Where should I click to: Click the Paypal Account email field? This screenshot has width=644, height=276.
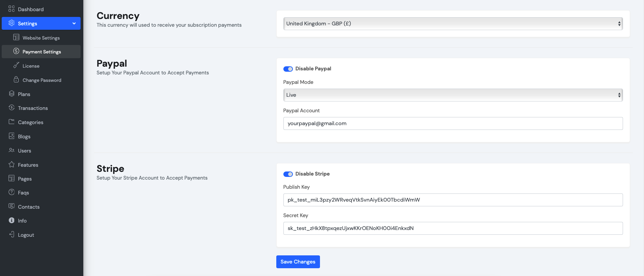click(453, 123)
